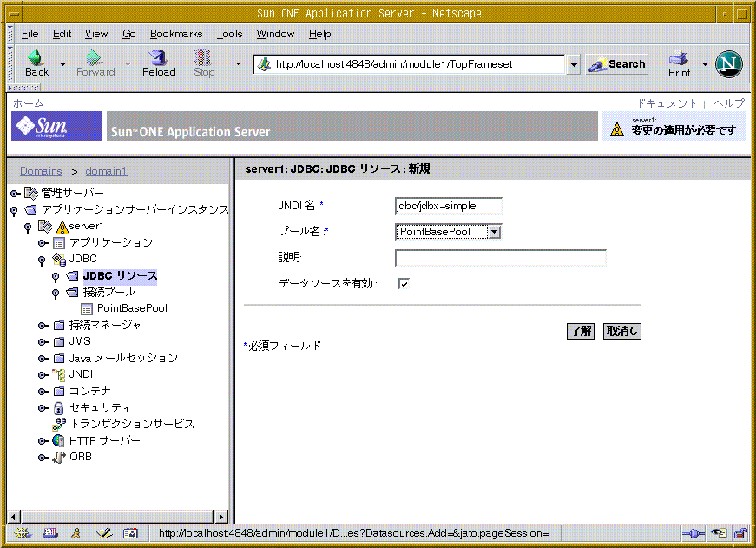This screenshot has height=548, width=756.
Task: Click the 取消し cancel button
Action: click(x=622, y=332)
